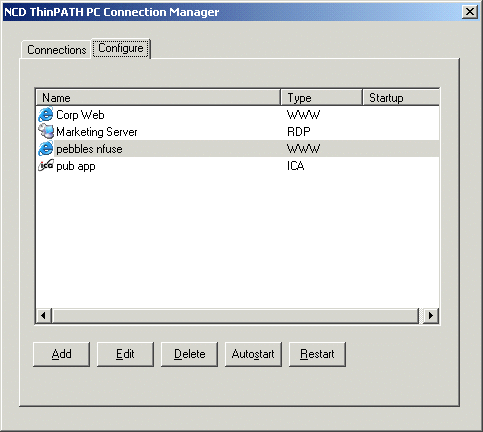Select the pub app connection name

[x=76, y=166]
